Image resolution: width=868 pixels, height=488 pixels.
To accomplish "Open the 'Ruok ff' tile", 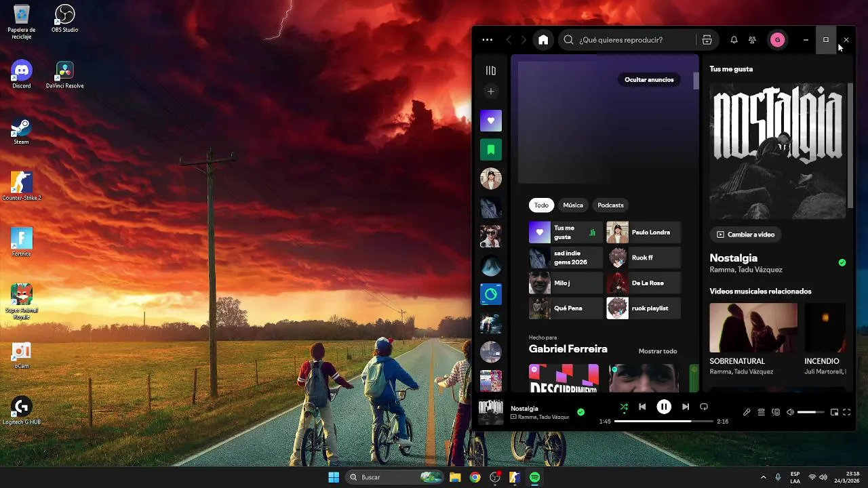I will click(644, 258).
